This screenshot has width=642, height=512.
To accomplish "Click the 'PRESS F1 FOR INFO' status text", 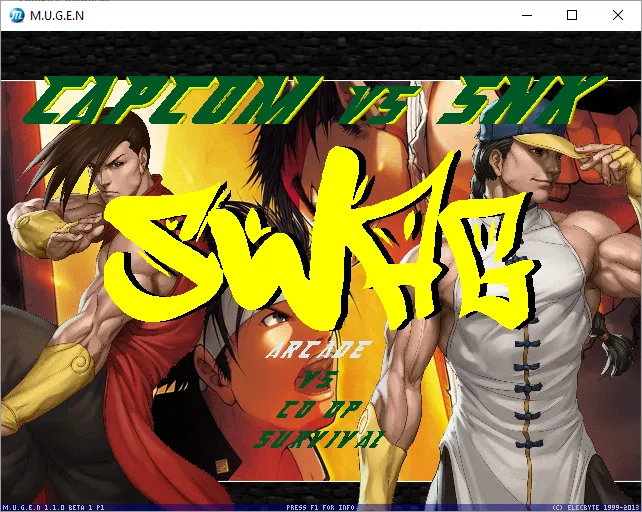I will tap(320, 507).
